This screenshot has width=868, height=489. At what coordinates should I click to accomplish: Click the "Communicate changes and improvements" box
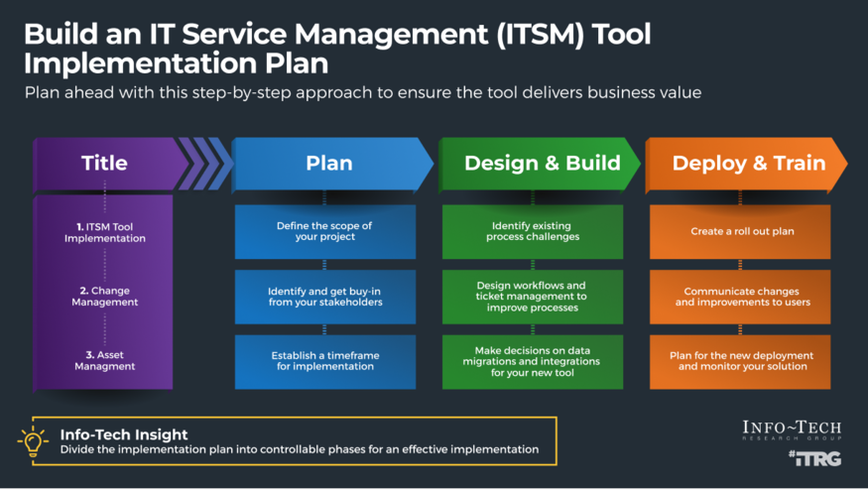pyautogui.click(x=741, y=296)
